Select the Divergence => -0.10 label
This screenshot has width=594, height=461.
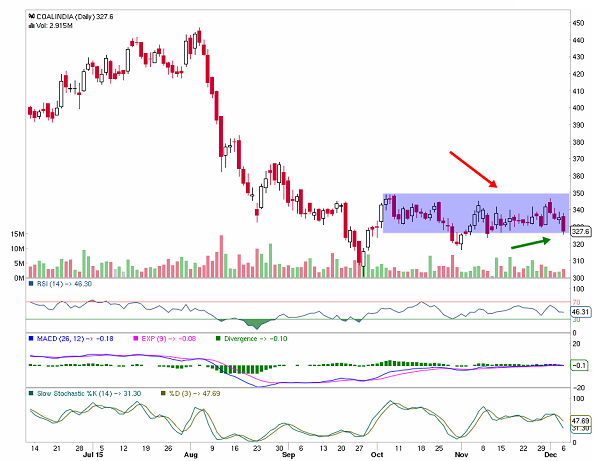click(x=256, y=339)
